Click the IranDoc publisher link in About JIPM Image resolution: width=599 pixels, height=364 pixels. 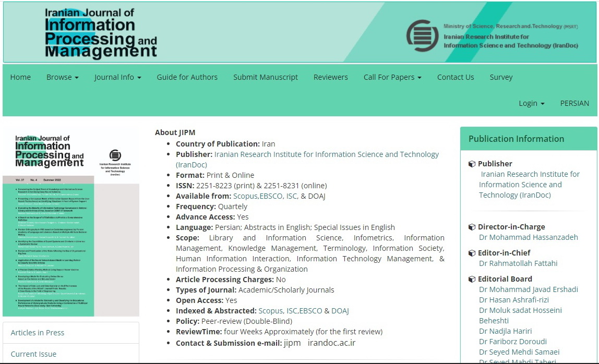(x=307, y=159)
